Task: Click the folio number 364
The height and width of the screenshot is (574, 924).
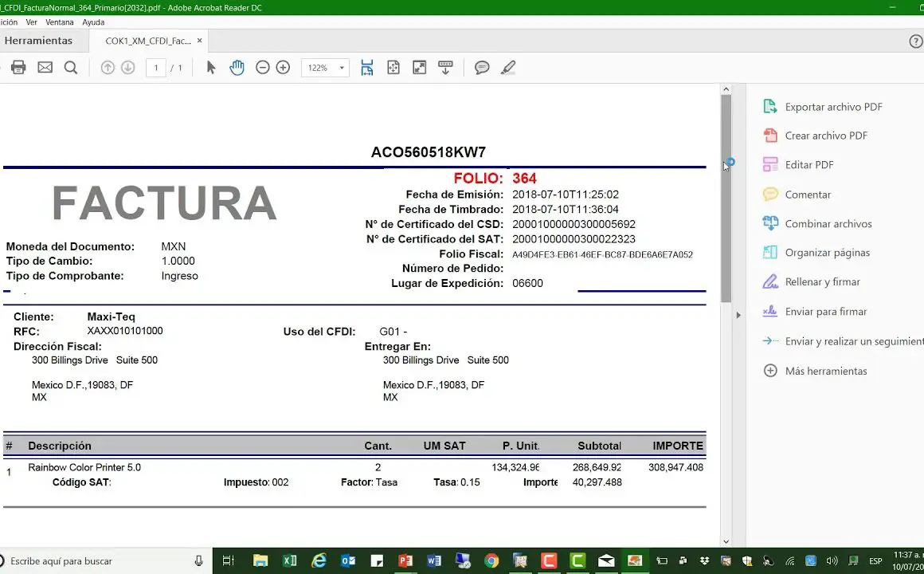Action: [x=524, y=178]
